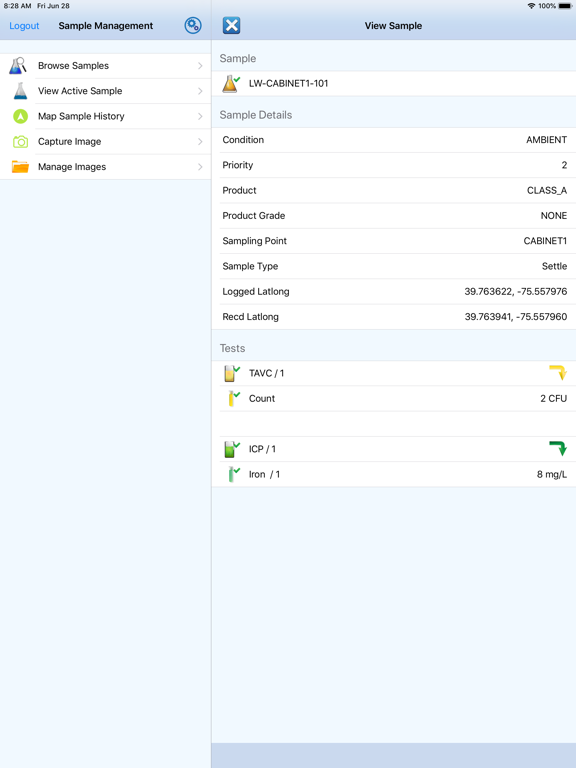Click the green Map Sample History icon
This screenshot has width=576, height=768.
[x=20, y=116]
